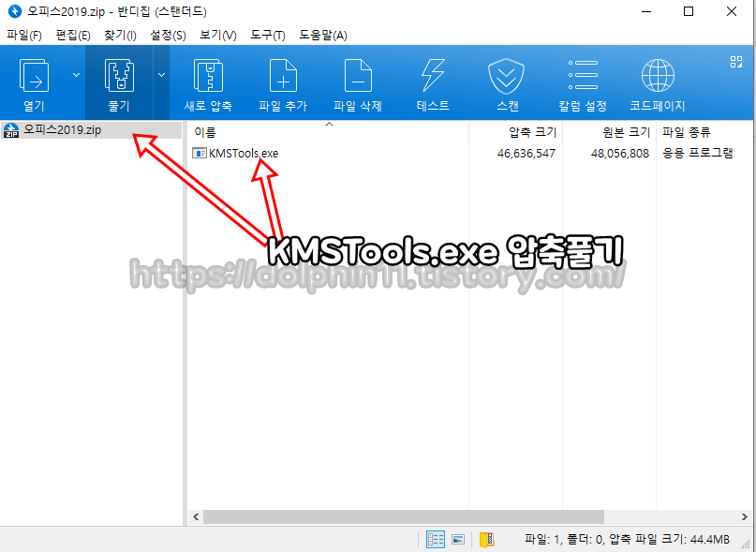
Task: Open the 도움말(A) menu
Action: point(323,36)
